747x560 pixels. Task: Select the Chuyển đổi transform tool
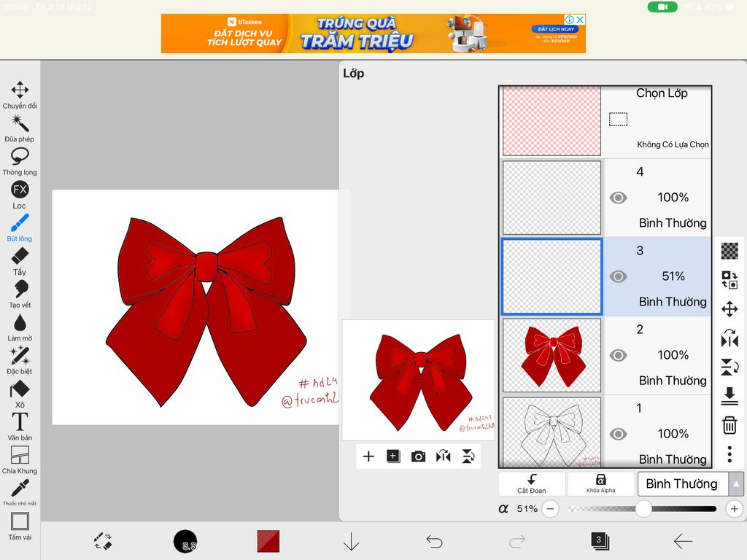[x=20, y=96]
